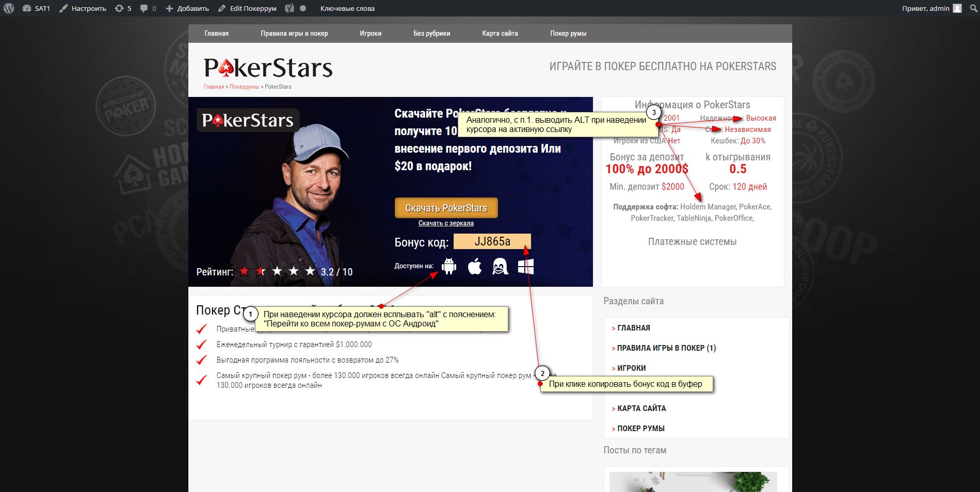
Task: Click the updates icon showing 5
Action: tap(123, 8)
